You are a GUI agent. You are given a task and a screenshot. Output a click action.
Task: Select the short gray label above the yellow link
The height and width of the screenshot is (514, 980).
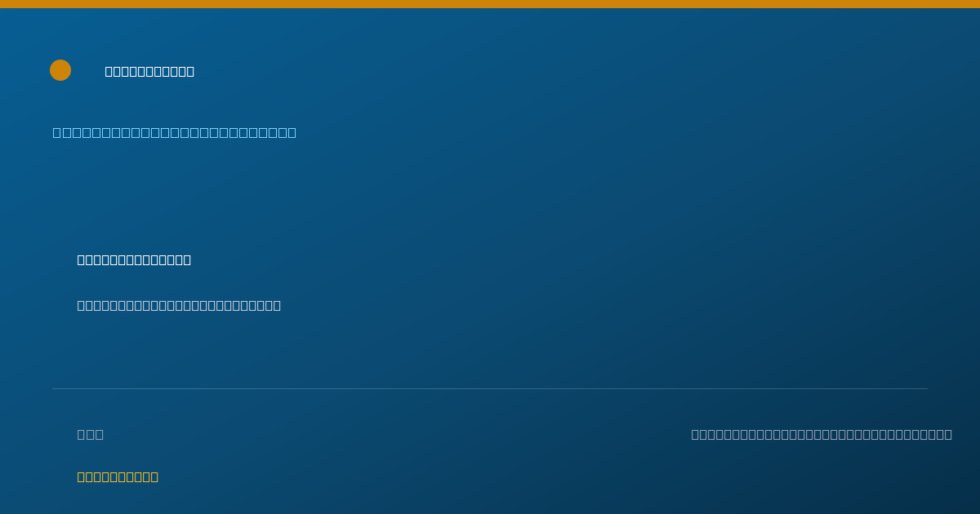coord(91,434)
